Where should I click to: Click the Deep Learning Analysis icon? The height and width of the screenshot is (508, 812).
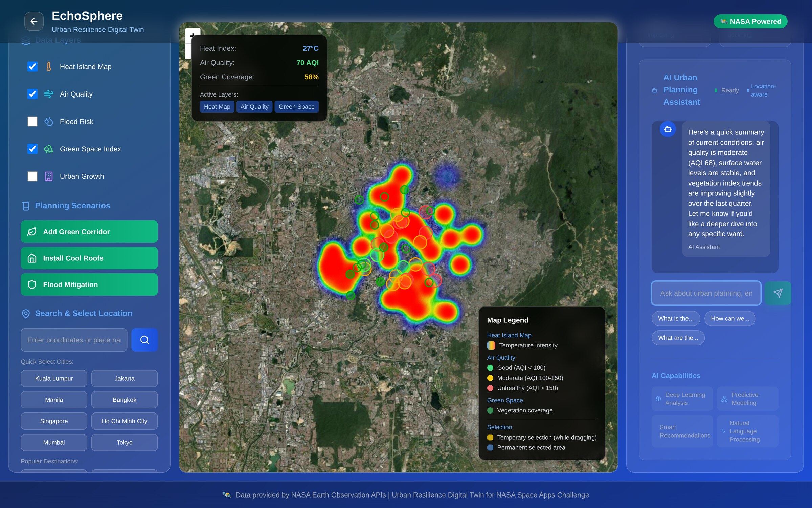(x=658, y=399)
